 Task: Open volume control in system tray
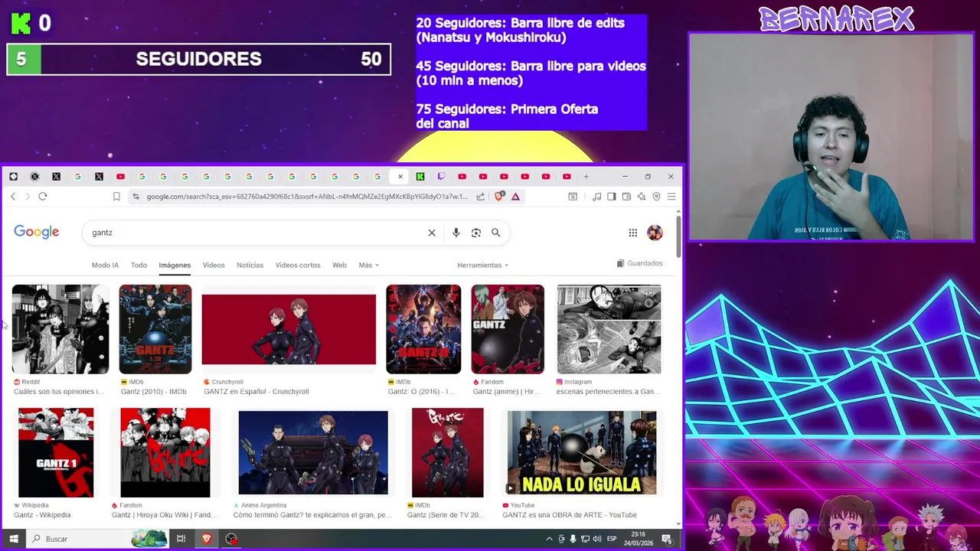[596, 539]
